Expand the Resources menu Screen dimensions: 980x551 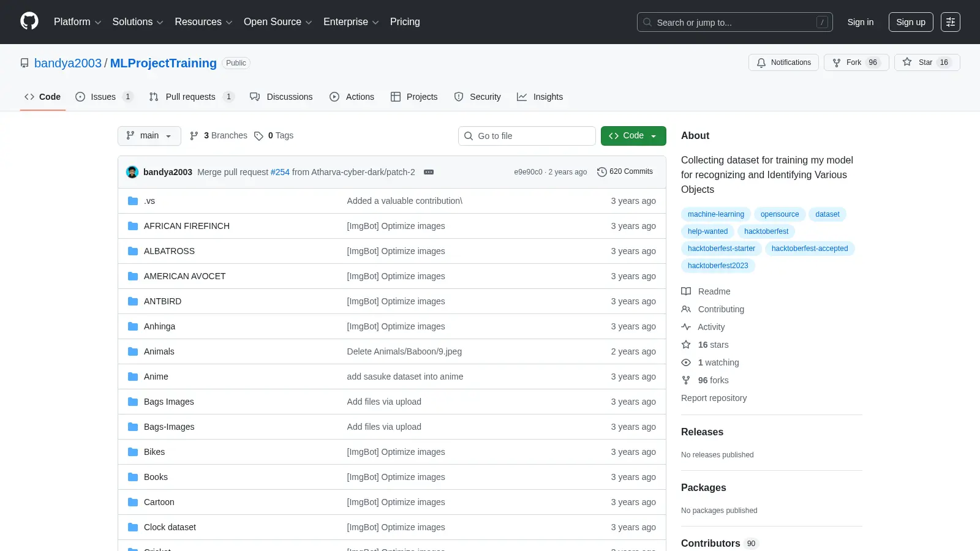tap(203, 22)
